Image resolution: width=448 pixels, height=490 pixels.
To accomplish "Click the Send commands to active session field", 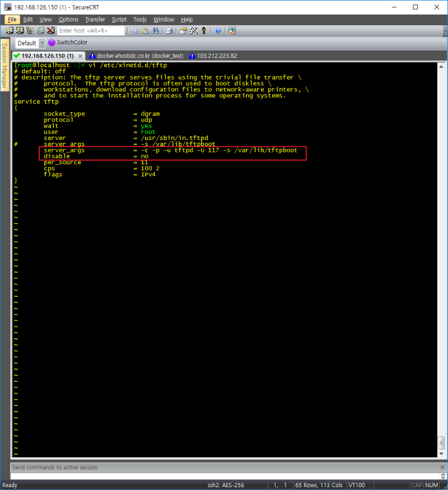I will 224,468.
